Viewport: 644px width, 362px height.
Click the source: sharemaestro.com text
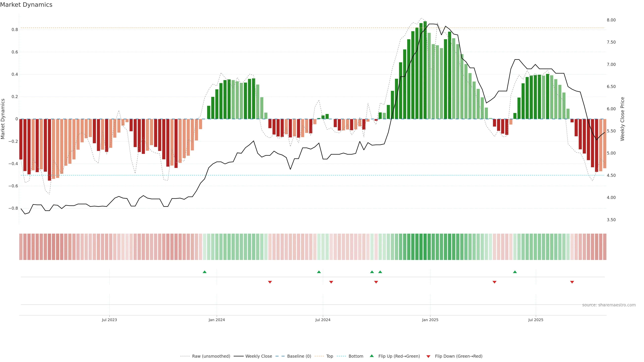[609, 305]
